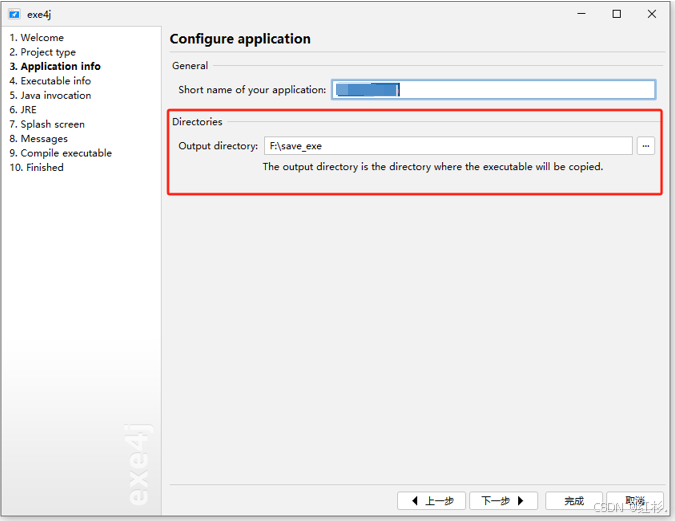675x521 pixels.
Task: Close the exe4j window
Action: pos(652,14)
